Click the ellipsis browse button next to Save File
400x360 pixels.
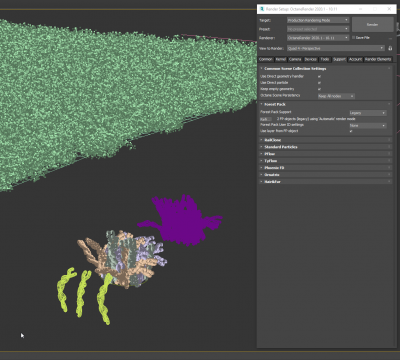[390, 38]
